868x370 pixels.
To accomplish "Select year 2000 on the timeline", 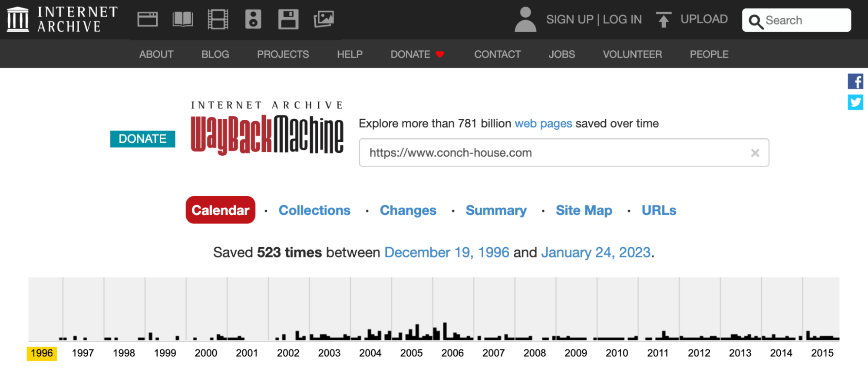I will click(206, 353).
